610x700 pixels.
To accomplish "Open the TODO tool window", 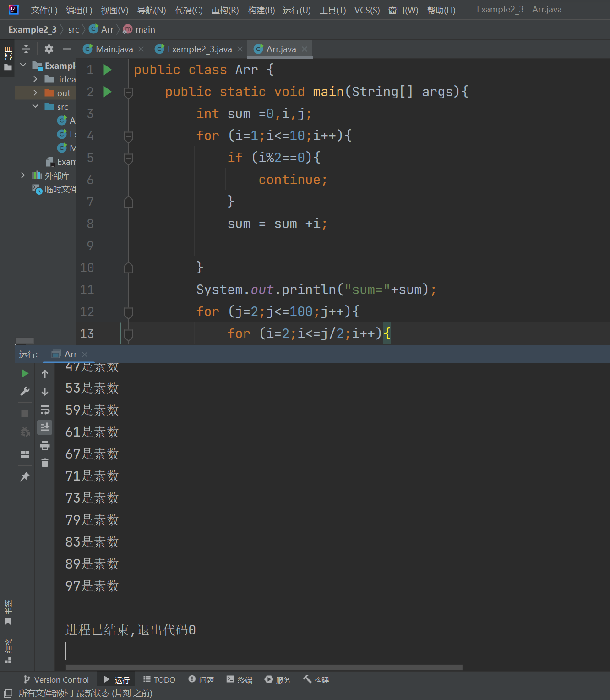I will (x=159, y=680).
